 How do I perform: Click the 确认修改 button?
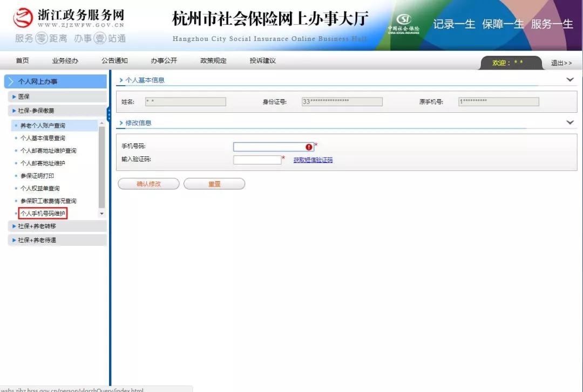click(x=149, y=184)
